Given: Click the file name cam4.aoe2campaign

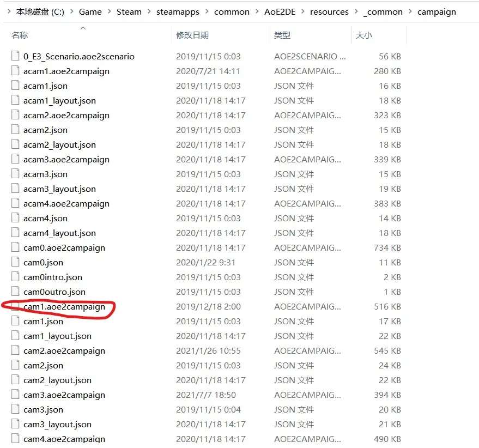Looking at the screenshot, I should (x=64, y=439).
